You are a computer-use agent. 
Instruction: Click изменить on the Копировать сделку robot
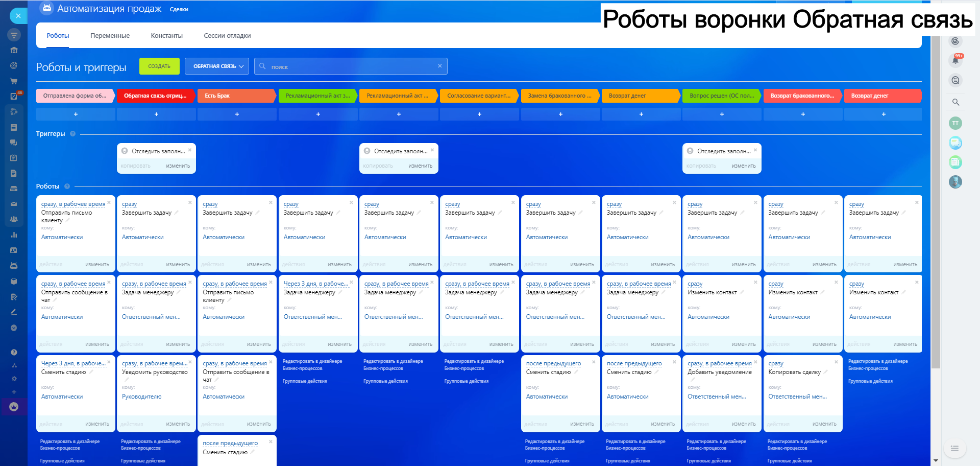click(824, 424)
